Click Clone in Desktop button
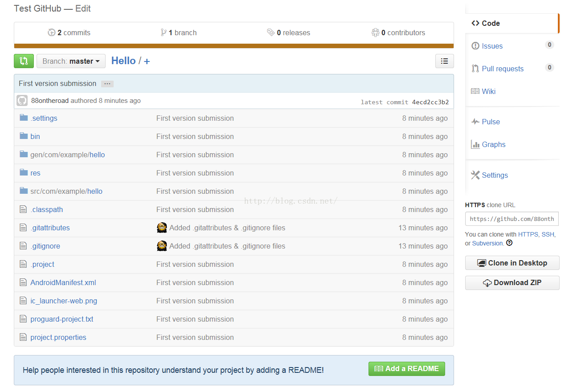The image size is (573, 392). [x=512, y=263]
